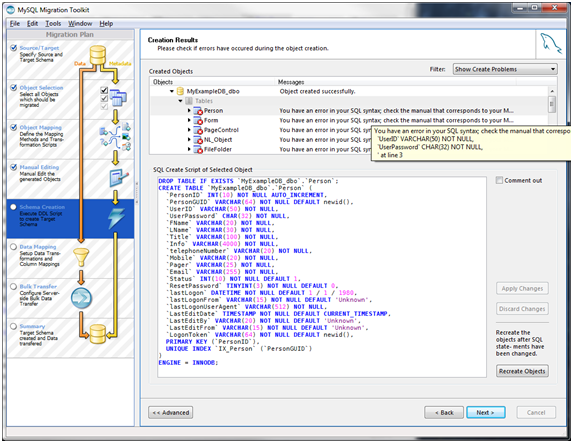Click the Created Objects list scroll up arrow

[x=552, y=91]
